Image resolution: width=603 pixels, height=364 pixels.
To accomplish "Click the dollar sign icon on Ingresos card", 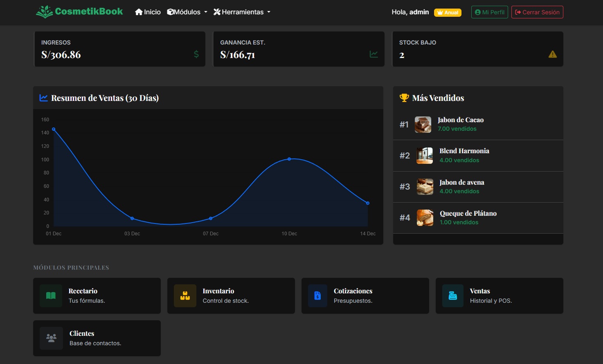I will point(196,54).
